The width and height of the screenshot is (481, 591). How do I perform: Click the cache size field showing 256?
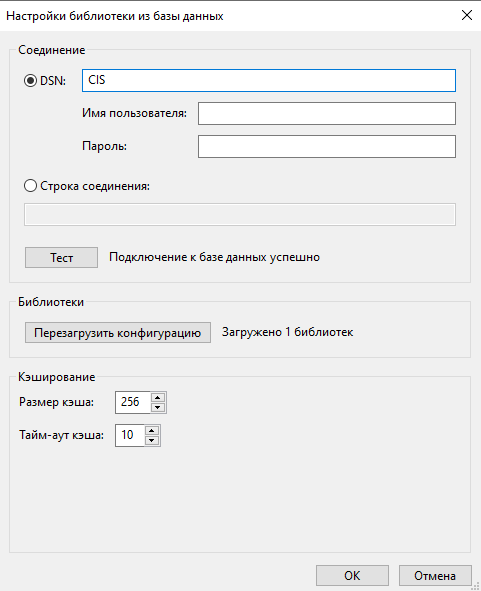(133, 402)
